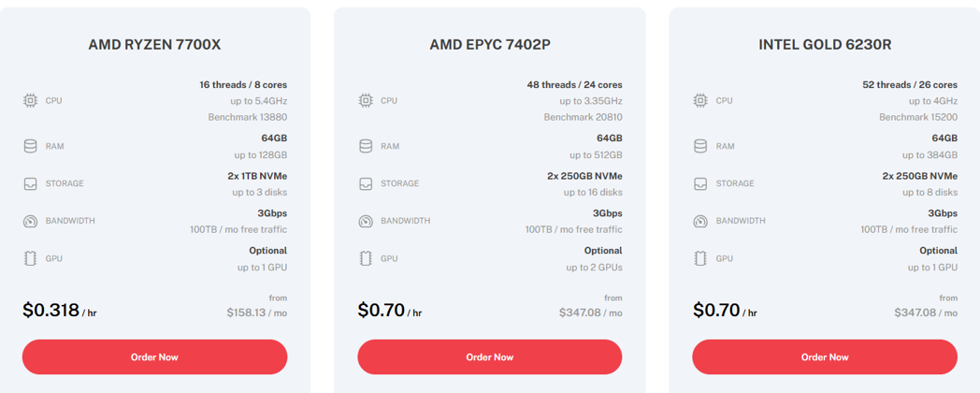Click GPU icon in Intel Gold 6230R card

pyautogui.click(x=700, y=258)
